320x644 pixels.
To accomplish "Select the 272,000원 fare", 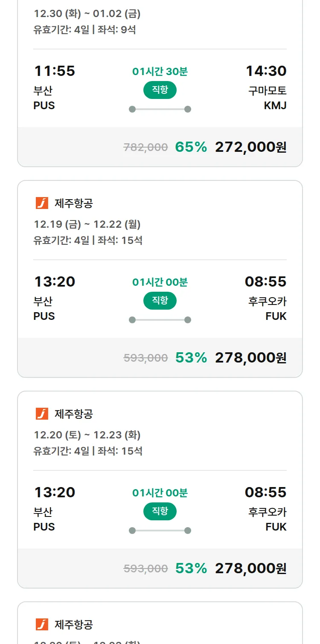I will pos(250,147).
